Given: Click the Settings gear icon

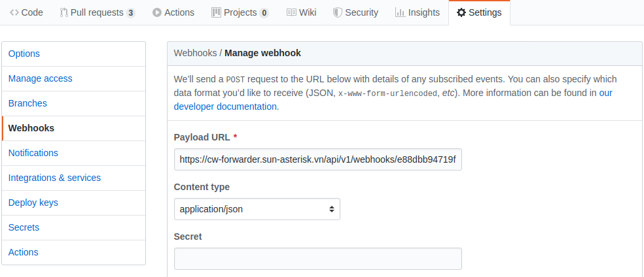Looking at the screenshot, I should (x=461, y=12).
